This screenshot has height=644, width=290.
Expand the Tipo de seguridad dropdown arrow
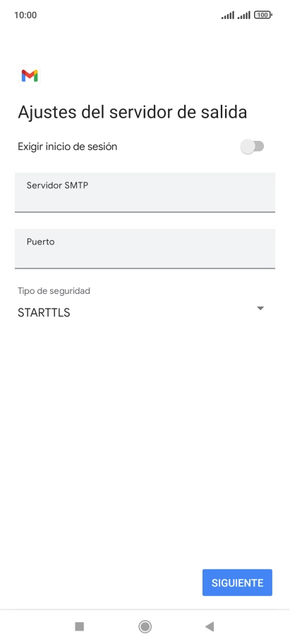click(260, 309)
